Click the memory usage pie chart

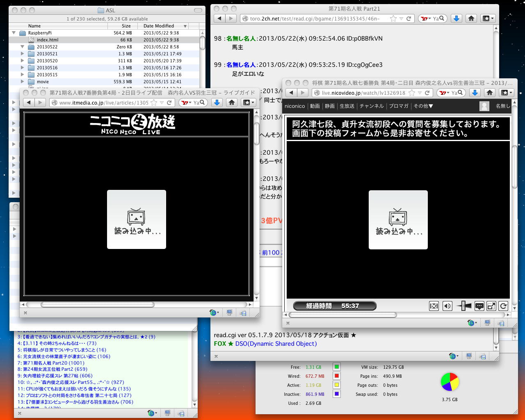coord(450,382)
